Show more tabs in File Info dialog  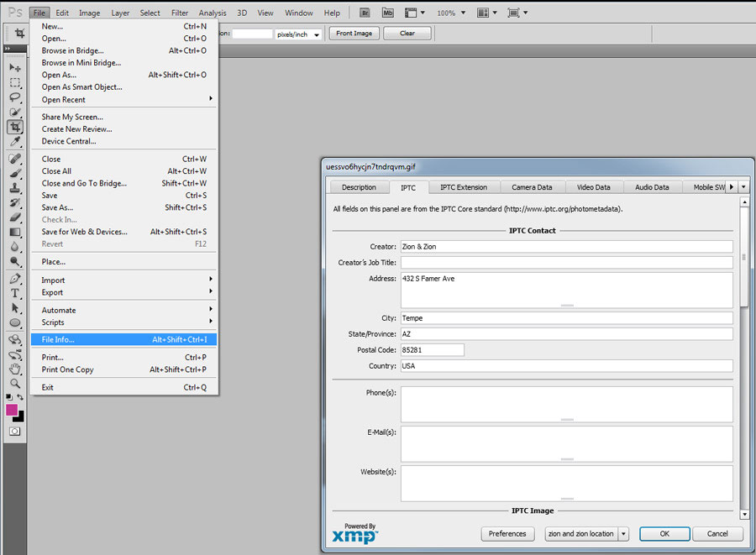[732, 187]
